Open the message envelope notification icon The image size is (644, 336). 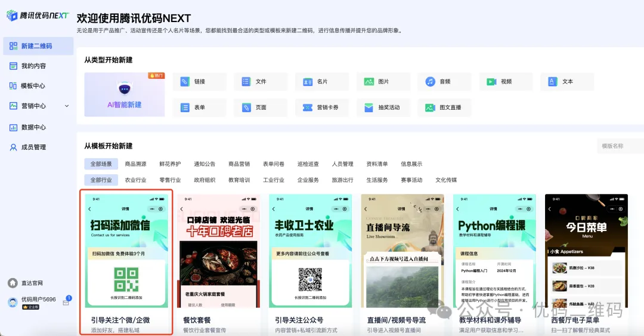(66, 302)
